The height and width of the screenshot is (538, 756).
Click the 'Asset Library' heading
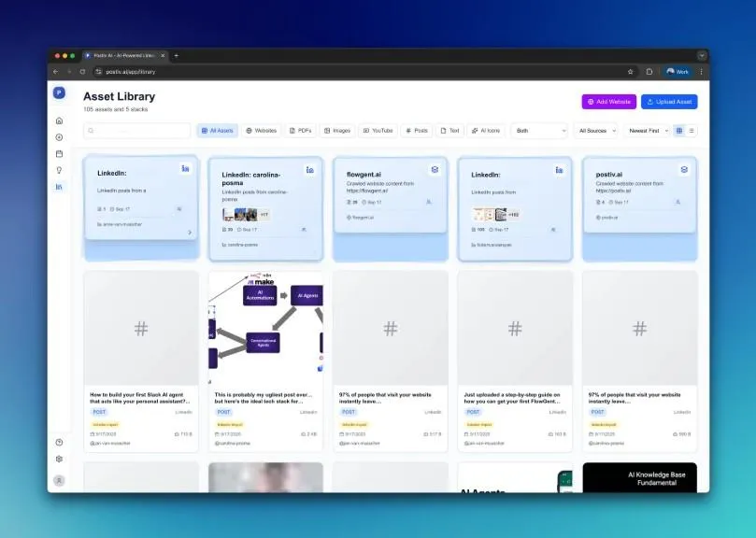(x=119, y=96)
